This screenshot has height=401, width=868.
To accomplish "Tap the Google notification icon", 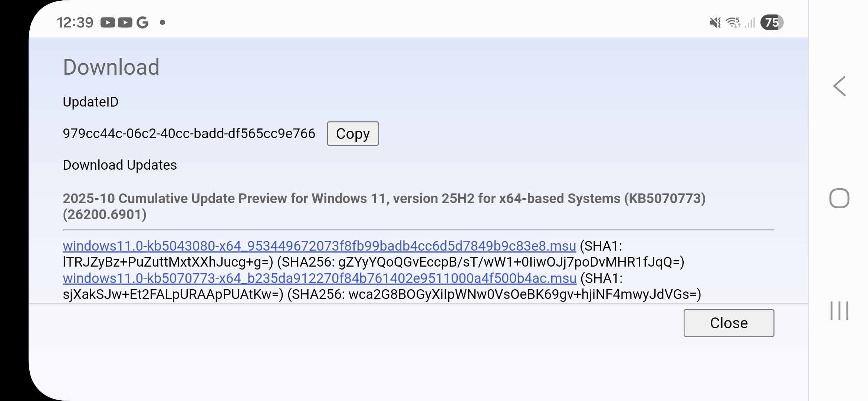I will pos(142,23).
